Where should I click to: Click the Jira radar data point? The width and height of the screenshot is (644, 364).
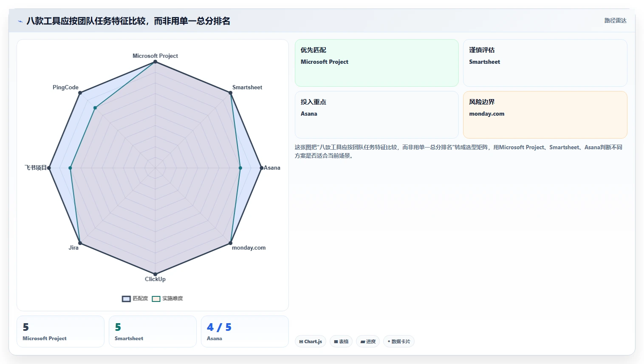(80, 243)
